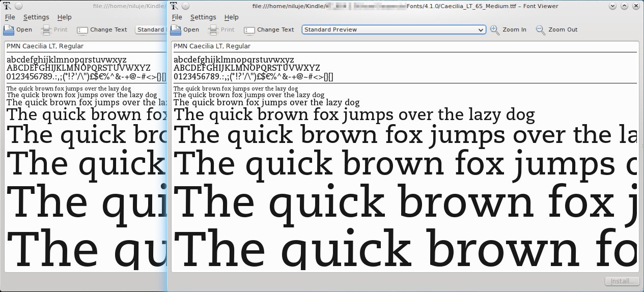Click the front window title bar text
This screenshot has width=644, height=292.
coord(405,6)
